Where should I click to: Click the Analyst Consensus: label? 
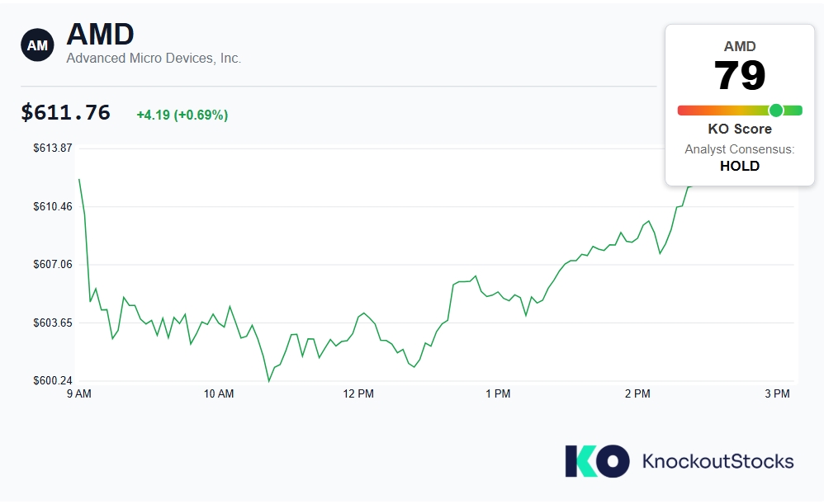740,149
